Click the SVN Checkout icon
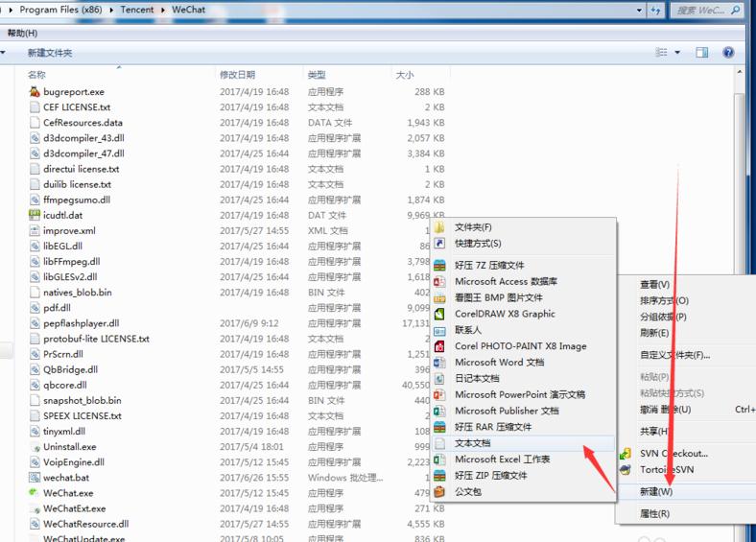756x542 pixels. (625, 454)
